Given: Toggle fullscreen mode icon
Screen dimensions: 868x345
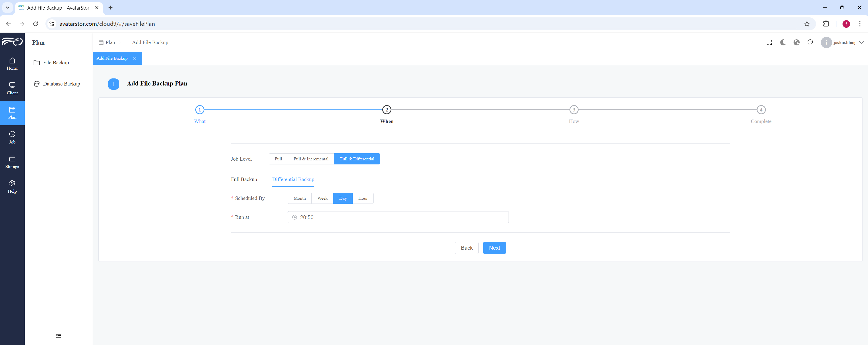Looking at the screenshot, I should 769,42.
